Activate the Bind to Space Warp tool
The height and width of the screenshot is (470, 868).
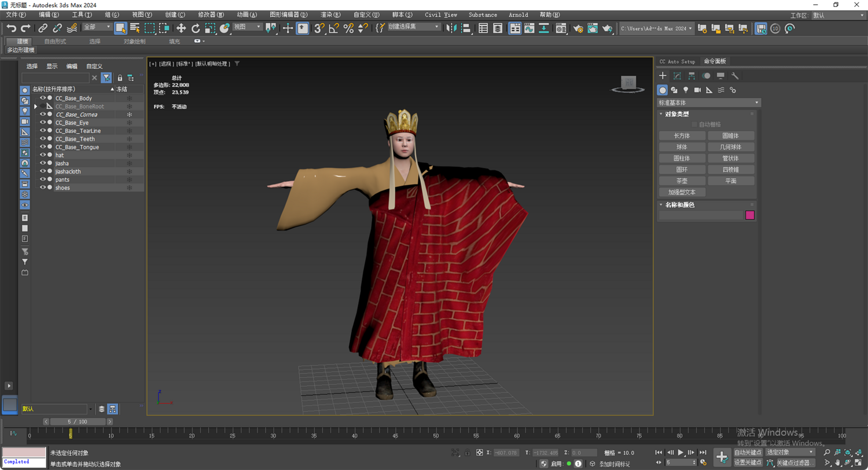point(72,28)
